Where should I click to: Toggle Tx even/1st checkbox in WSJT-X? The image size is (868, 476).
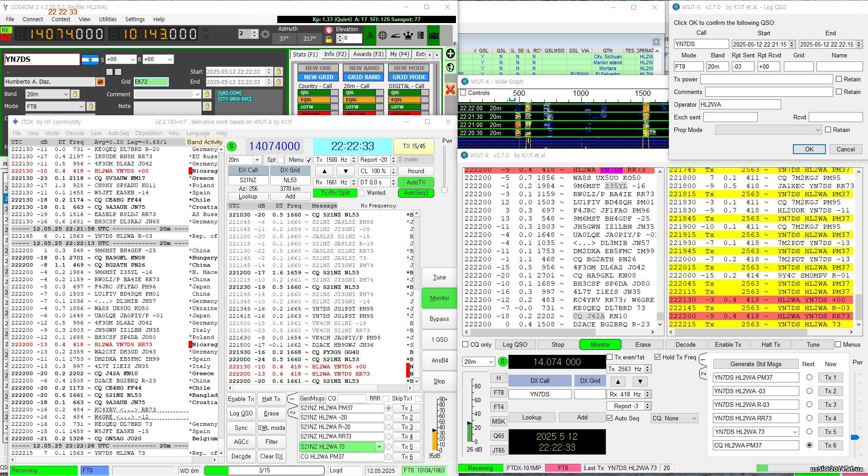coord(609,357)
